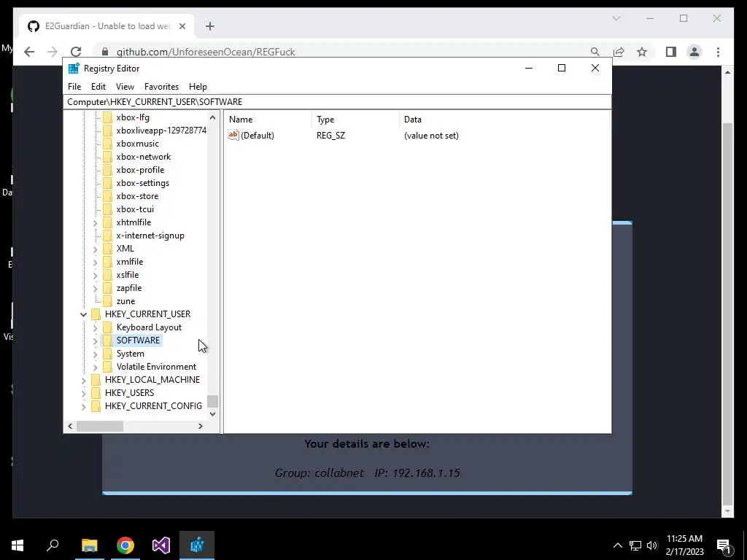
Task: Close the E2Guardian browser tab
Action: click(x=182, y=26)
